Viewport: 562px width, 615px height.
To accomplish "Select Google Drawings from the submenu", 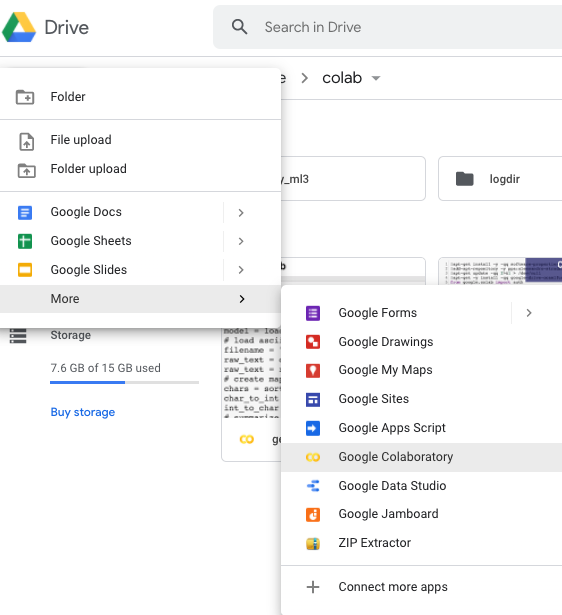I will (422, 342).
